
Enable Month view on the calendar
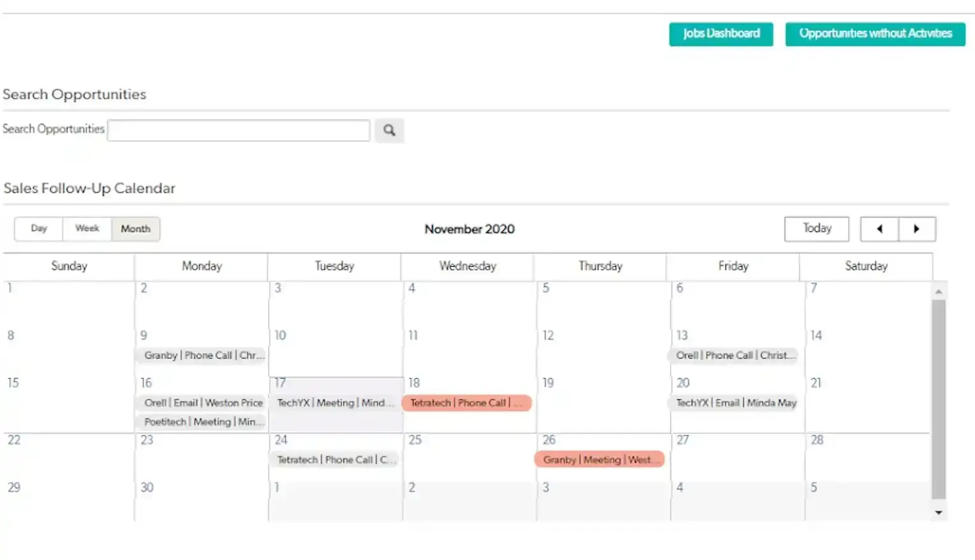point(135,228)
